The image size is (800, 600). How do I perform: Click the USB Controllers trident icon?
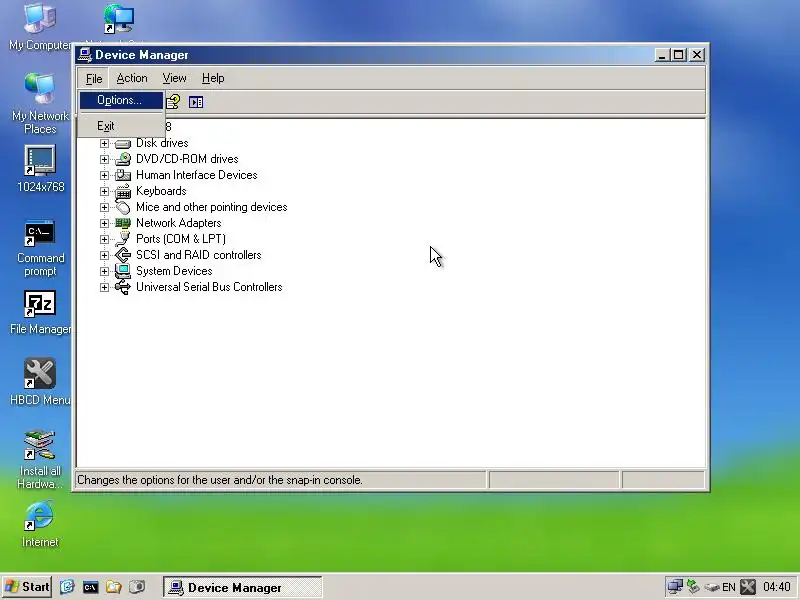point(122,287)
